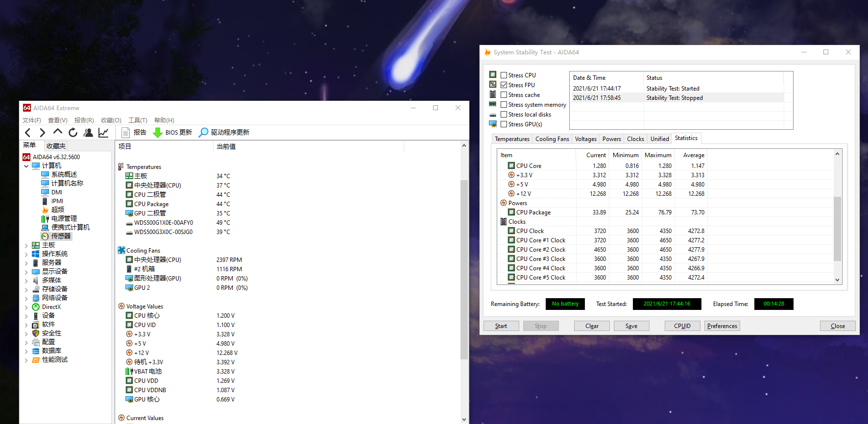Enable the Stress local disks checkbox
Image resolution: width=868 pixels, height=424 pixels.
(x=504, y=114)
